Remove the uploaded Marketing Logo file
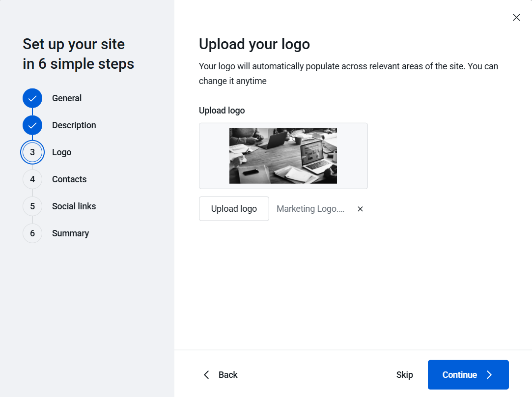Viewport: 532px width, 397px height. tap(360, 209)
